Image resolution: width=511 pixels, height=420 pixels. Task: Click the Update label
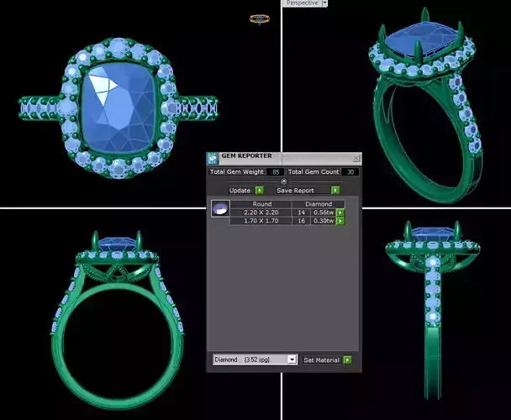pyautogui.click(x=240, y=191)
